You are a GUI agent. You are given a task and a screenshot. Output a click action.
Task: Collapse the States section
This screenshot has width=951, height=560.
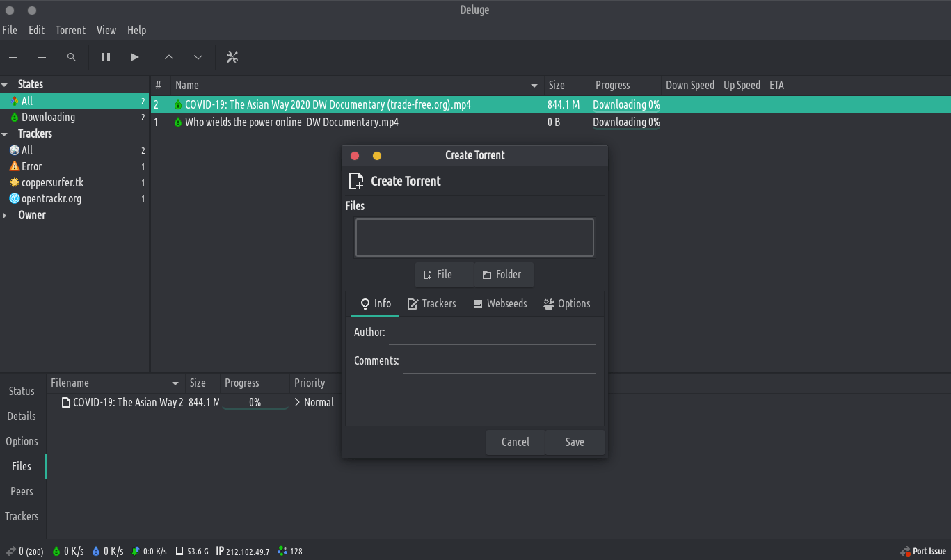pyautogui.click(x=5, y=84)
